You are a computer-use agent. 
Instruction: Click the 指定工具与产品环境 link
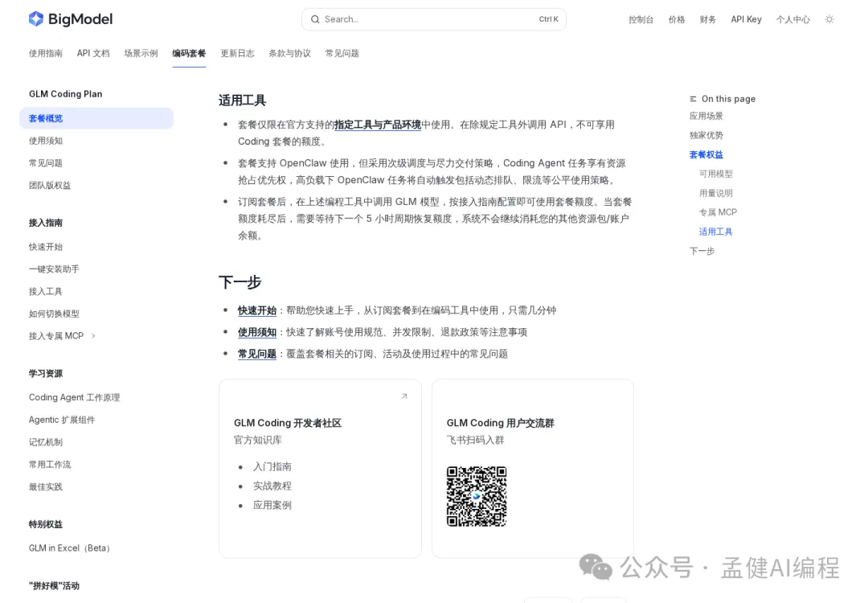378,125
